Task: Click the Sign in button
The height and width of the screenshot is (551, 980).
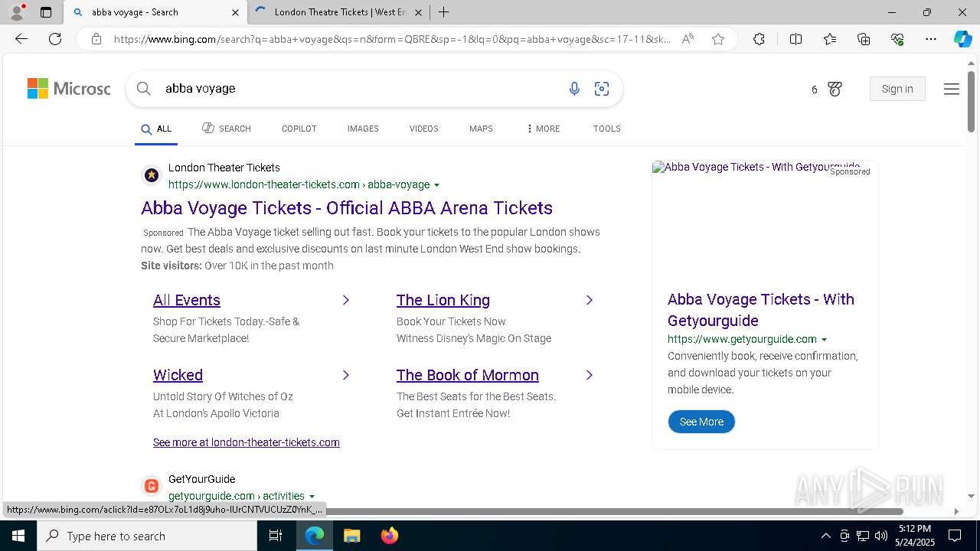Action: 897,89
